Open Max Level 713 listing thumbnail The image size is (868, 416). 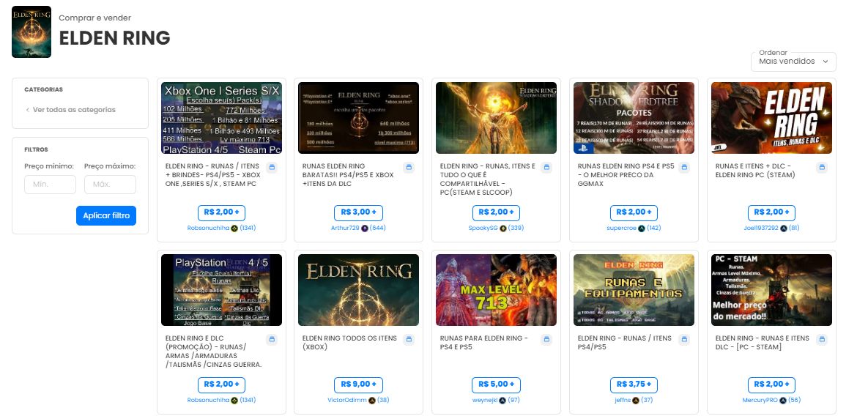click(496, 290)
